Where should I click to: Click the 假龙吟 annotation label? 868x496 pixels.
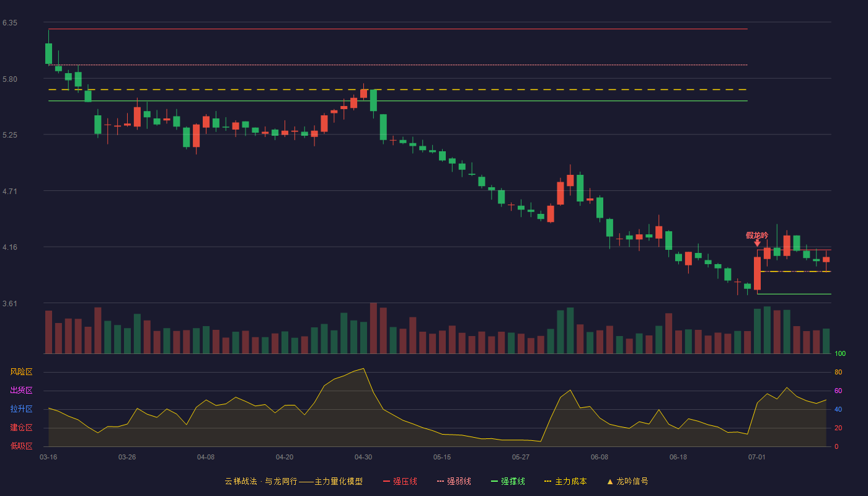click(757, 236)
